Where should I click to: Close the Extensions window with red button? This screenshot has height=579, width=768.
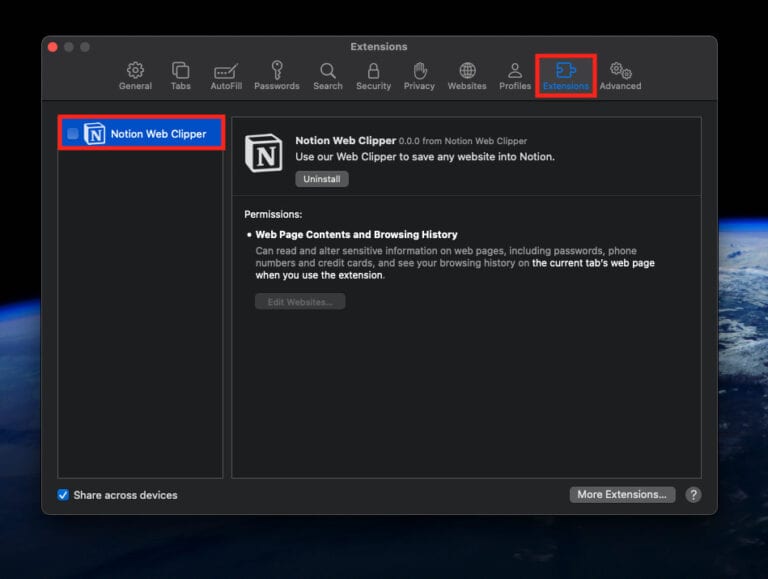52,47
